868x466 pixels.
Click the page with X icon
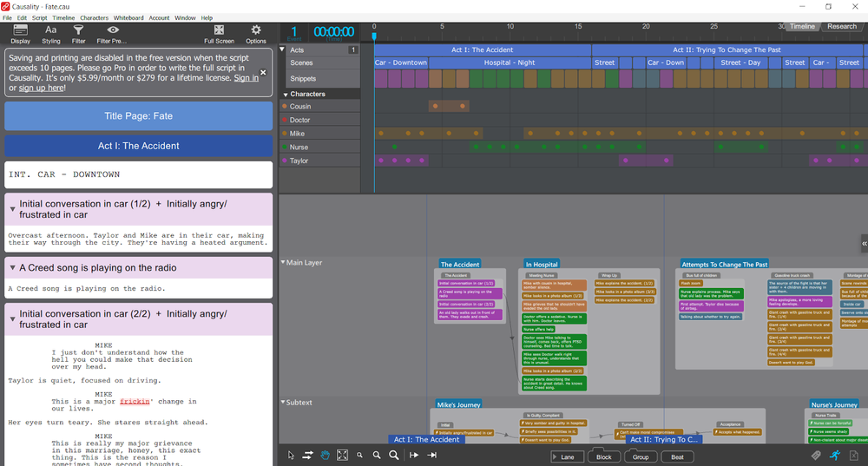(854, 455)
